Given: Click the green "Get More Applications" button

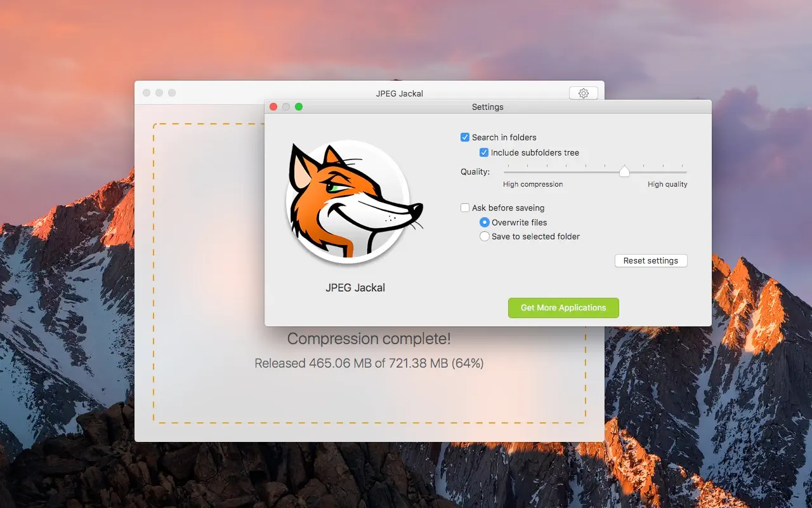Looking at the screenshot, I should point(563,307).
